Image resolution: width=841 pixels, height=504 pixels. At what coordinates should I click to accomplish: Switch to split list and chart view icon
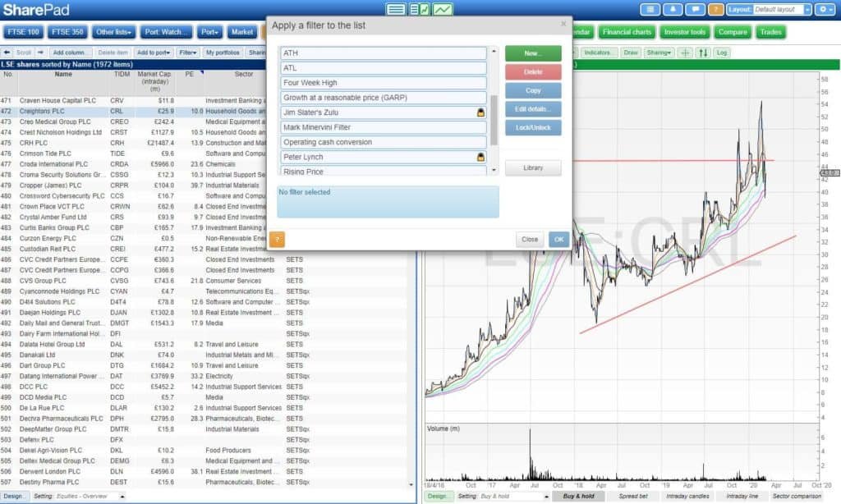point(419,9)
